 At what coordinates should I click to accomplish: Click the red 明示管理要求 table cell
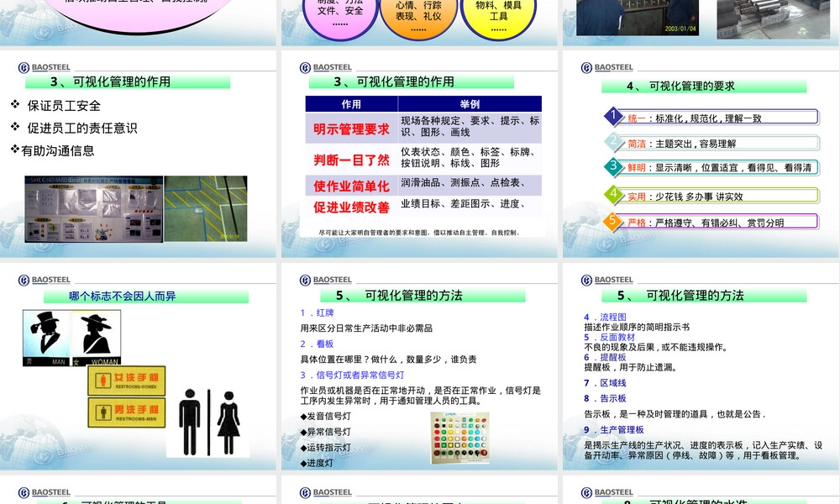pos(351,129)
